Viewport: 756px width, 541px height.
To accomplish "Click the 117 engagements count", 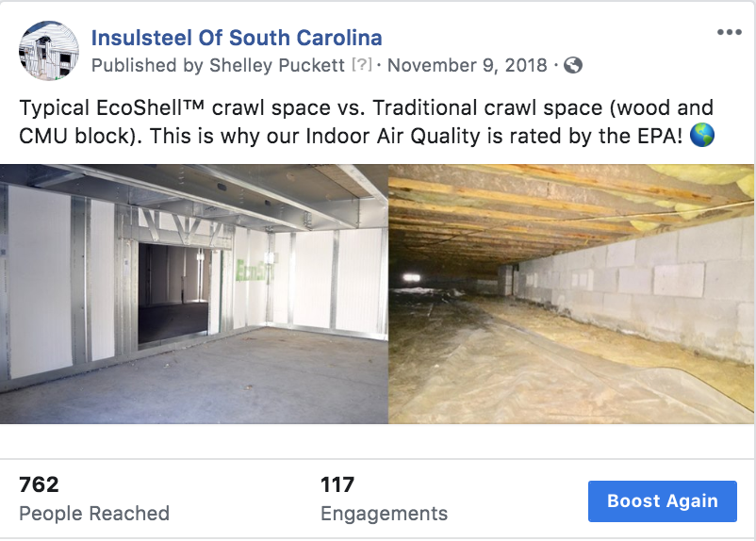I will tap(337, 484).
